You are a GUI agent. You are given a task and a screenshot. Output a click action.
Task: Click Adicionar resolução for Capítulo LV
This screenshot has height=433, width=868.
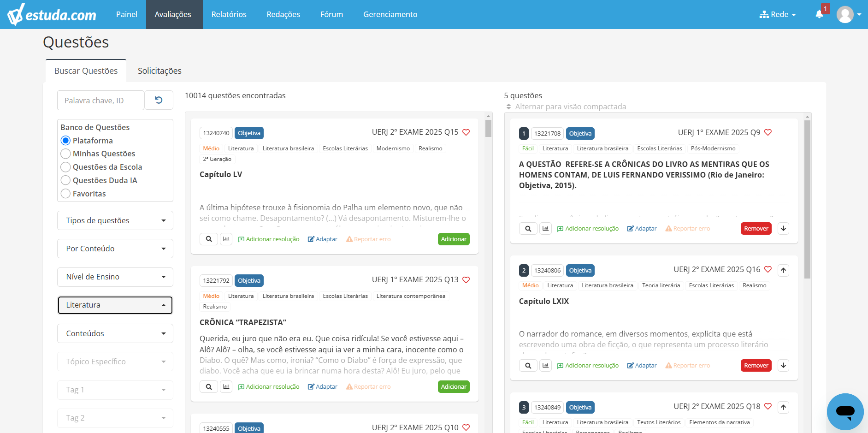(269, 239)
